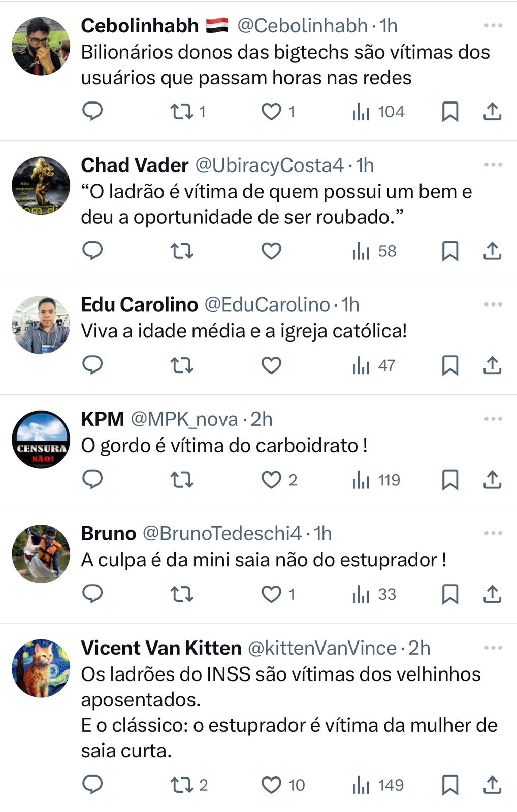The height and width of the screenshot is (812, 517).
Task: Open Bruno's tweet text about mini saia
Action: pos(264,560)
